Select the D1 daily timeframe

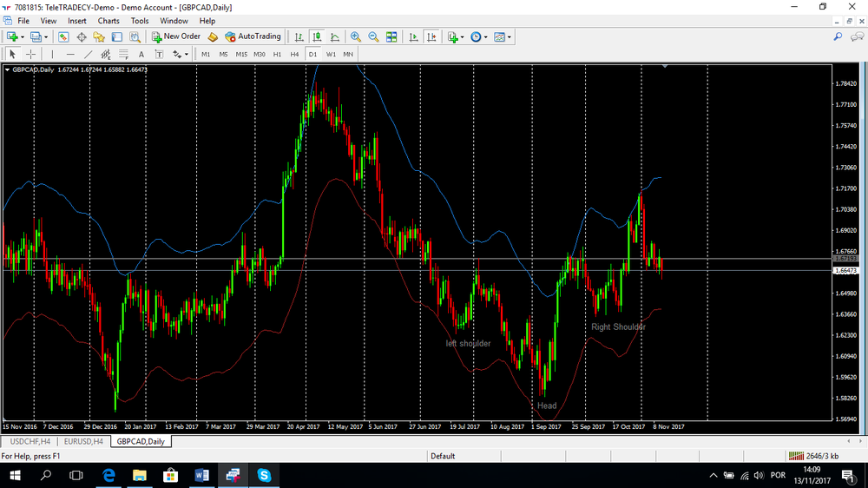312,55
